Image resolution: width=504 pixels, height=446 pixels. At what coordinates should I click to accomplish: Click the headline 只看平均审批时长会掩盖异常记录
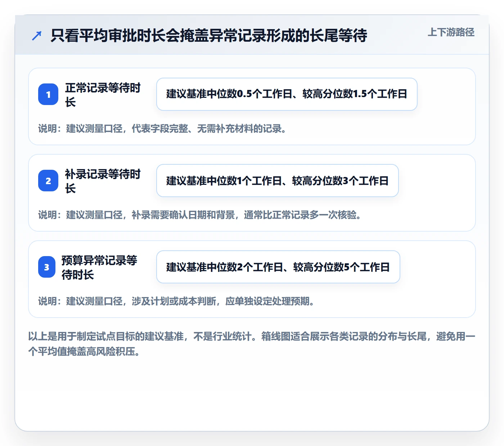pyautogui.click(x=209, y=36)
